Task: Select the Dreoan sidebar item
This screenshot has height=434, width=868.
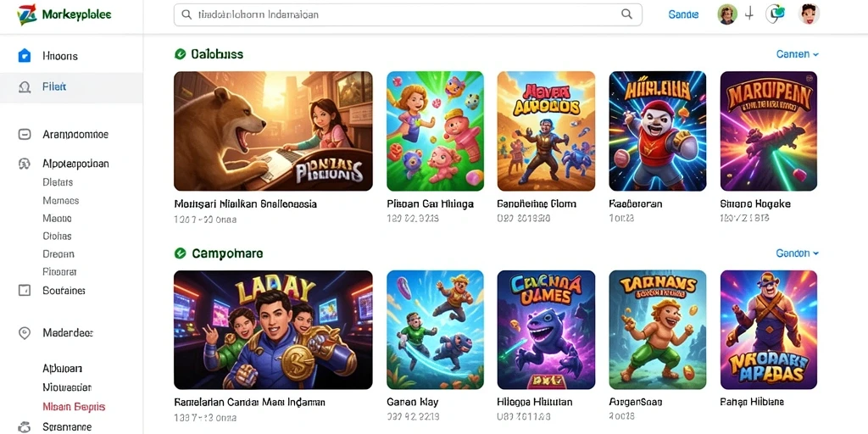Action: [x=58, y=254]
